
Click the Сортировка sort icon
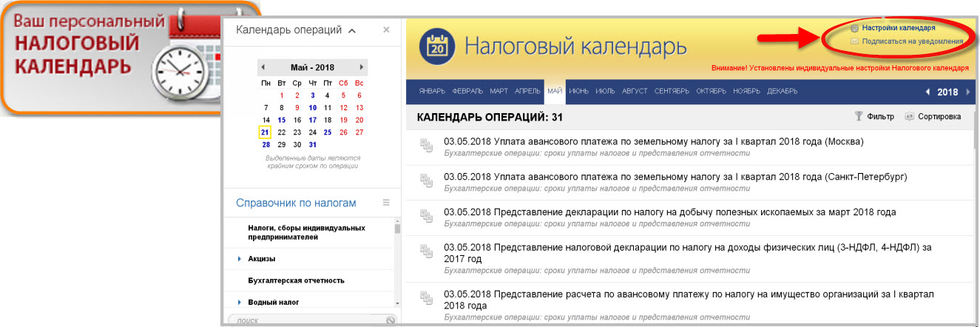coord(909,116)
